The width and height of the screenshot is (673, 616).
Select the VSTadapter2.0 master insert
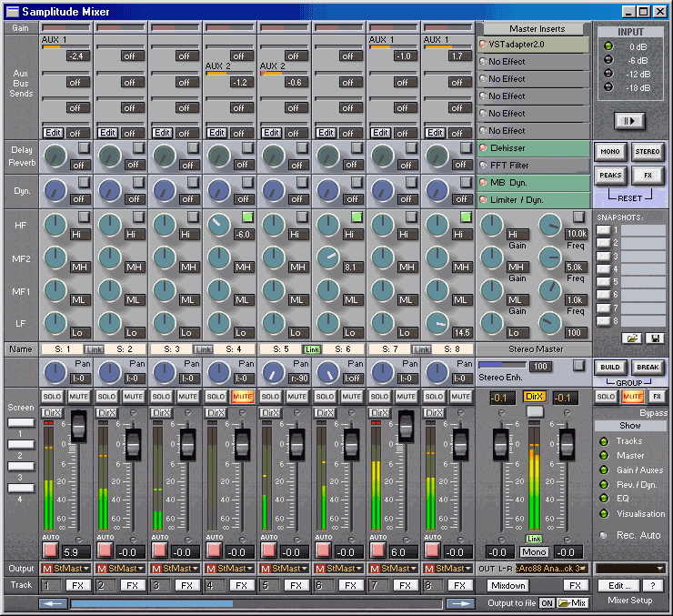[533, 45]
